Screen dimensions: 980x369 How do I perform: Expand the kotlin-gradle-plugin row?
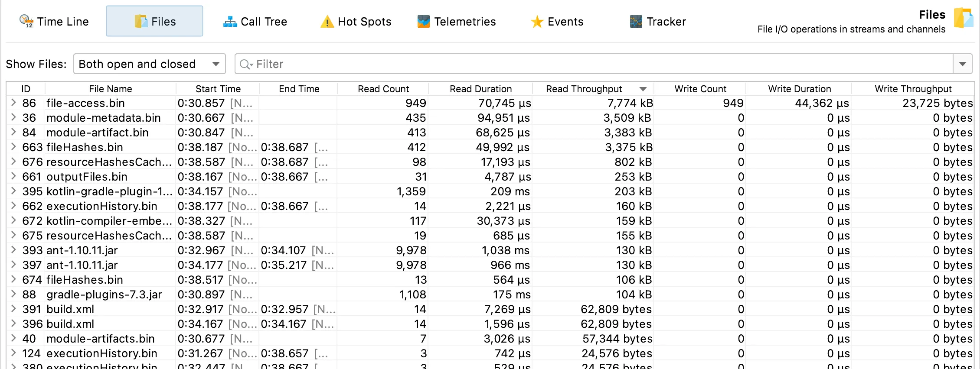click(14, 191)
